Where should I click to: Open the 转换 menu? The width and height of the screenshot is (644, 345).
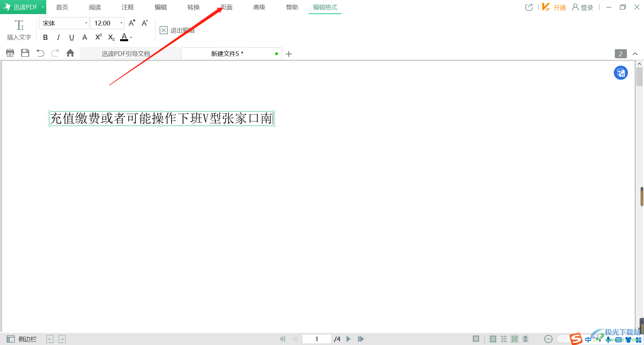coord(194,7)
